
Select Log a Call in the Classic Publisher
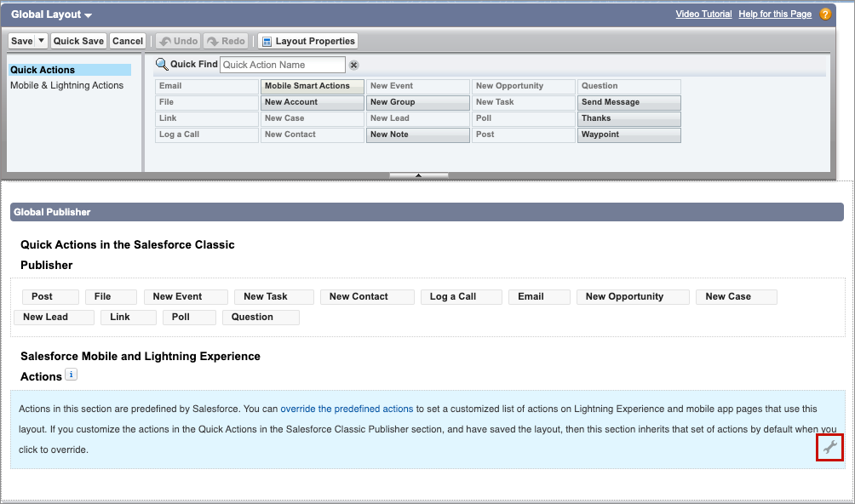click(x=462, y=297)
